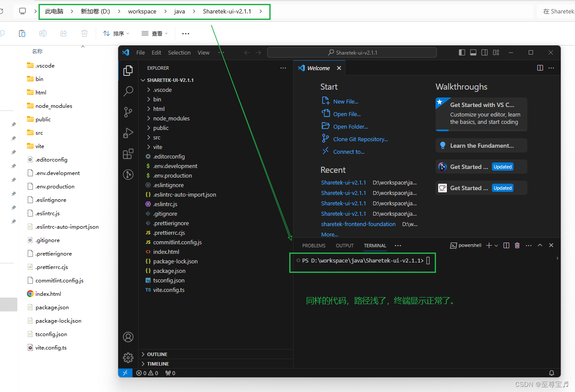Screen dimensions: 575x392
Task: Open the new terminal launch profile dropdown
Action: (x=496, y=245)
